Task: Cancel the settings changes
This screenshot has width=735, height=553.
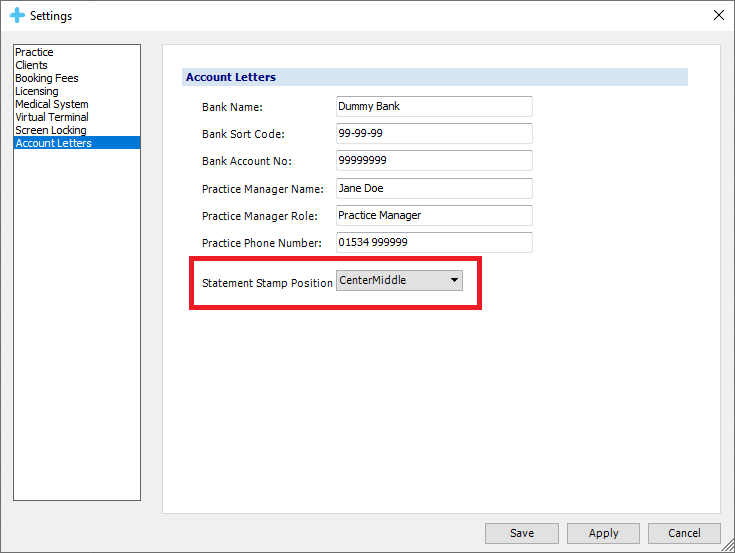Action: click(684, 533)
